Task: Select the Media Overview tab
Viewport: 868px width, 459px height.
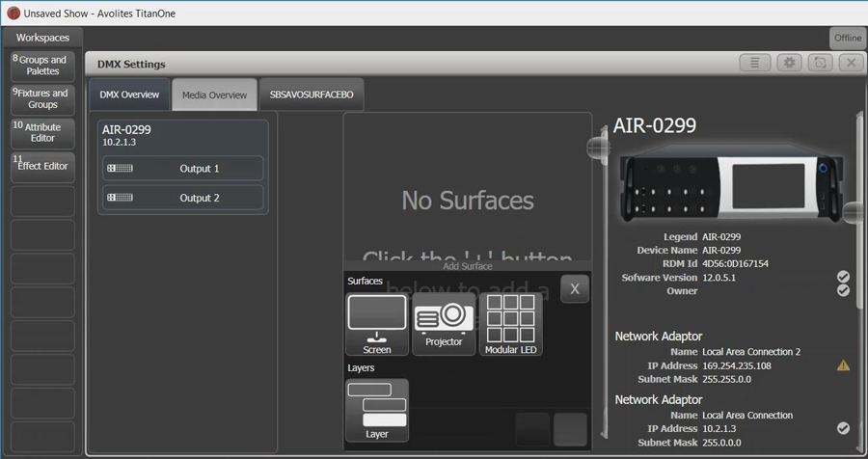Action: point(215,94)
